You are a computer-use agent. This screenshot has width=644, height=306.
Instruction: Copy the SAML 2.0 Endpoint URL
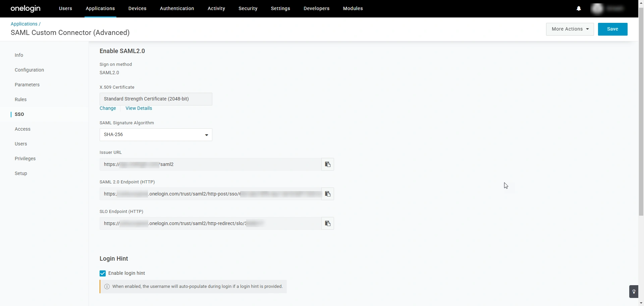328,194
